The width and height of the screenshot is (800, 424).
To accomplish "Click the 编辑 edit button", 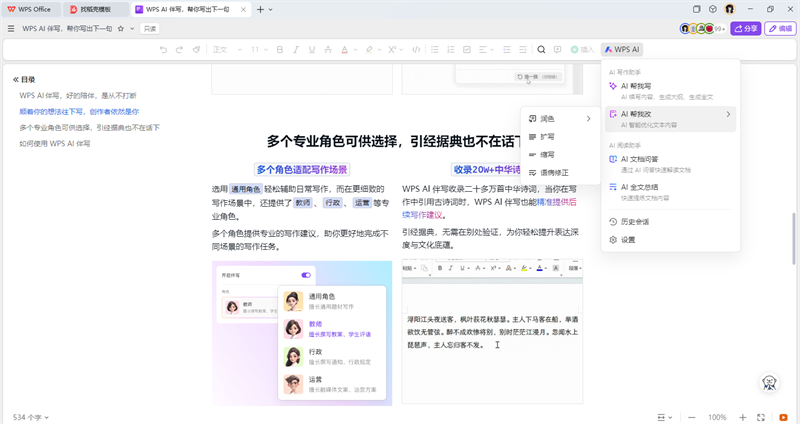I will (780, 29).
